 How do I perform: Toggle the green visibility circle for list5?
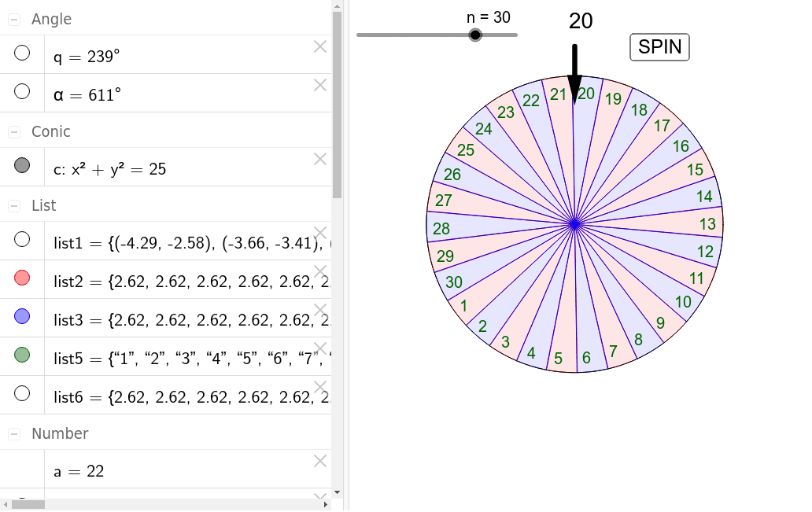22,356
